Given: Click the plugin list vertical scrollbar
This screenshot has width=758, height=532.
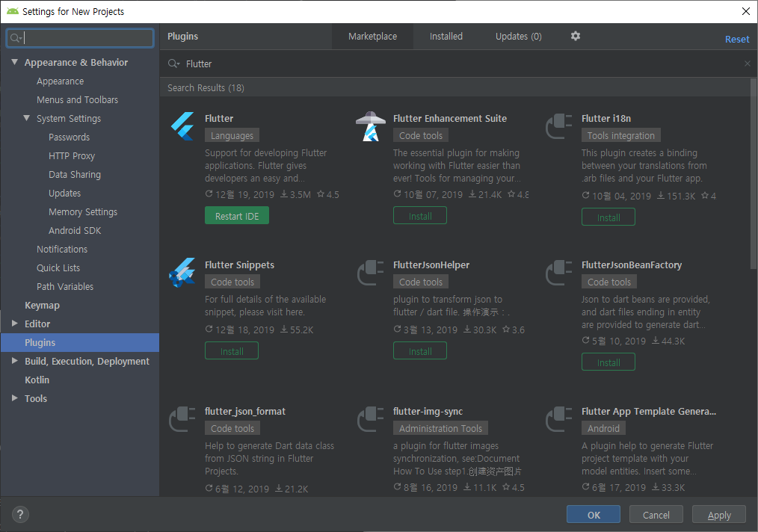Looking at the screenshot, I should tap(754, 174).
